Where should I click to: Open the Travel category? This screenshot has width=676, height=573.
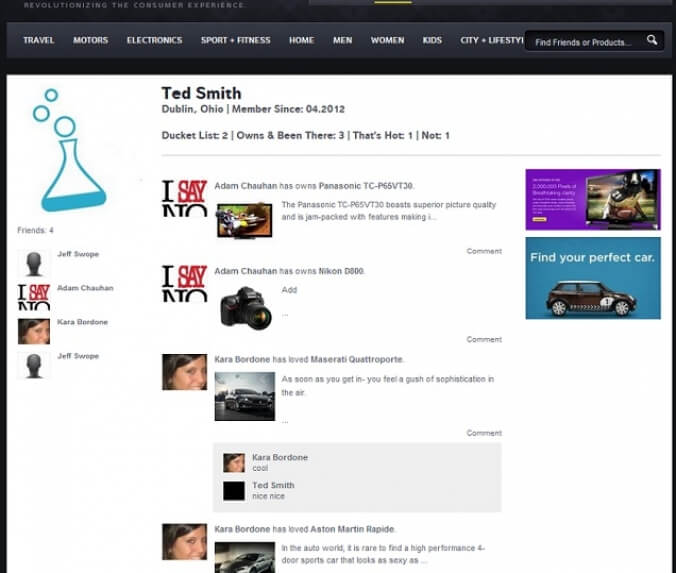pyautogui.click(x=39, y=40)
